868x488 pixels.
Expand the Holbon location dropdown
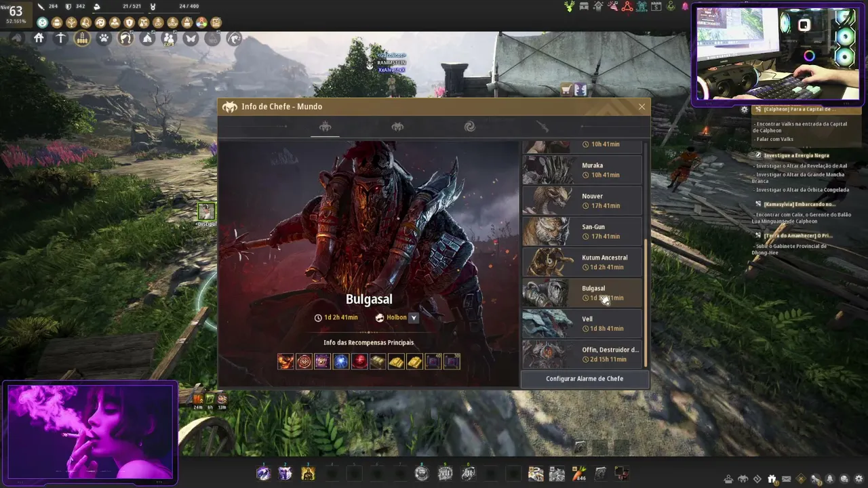(414, 317)
